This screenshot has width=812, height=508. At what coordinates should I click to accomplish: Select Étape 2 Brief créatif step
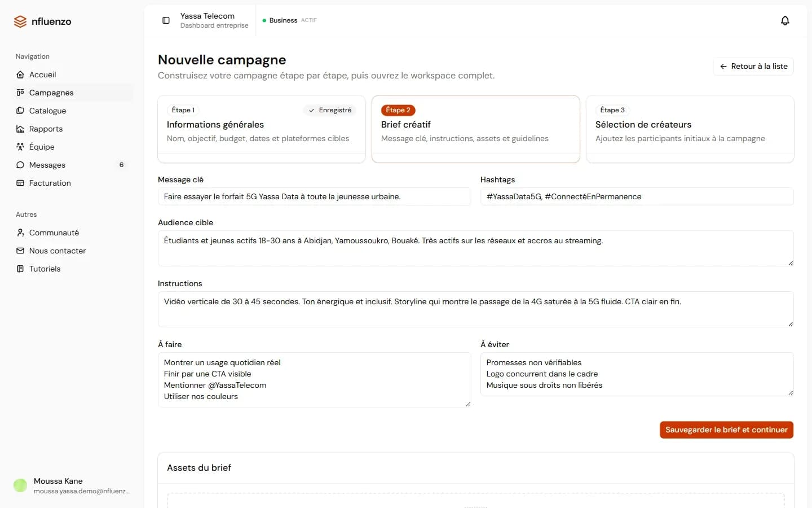click(x=476, y=129)
